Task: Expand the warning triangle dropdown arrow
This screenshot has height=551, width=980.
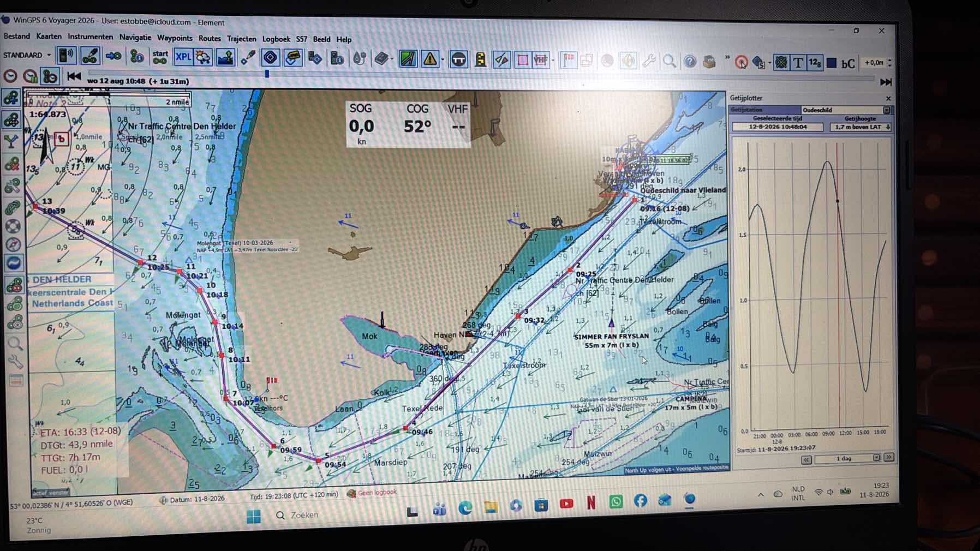Action: coord(442,59)
